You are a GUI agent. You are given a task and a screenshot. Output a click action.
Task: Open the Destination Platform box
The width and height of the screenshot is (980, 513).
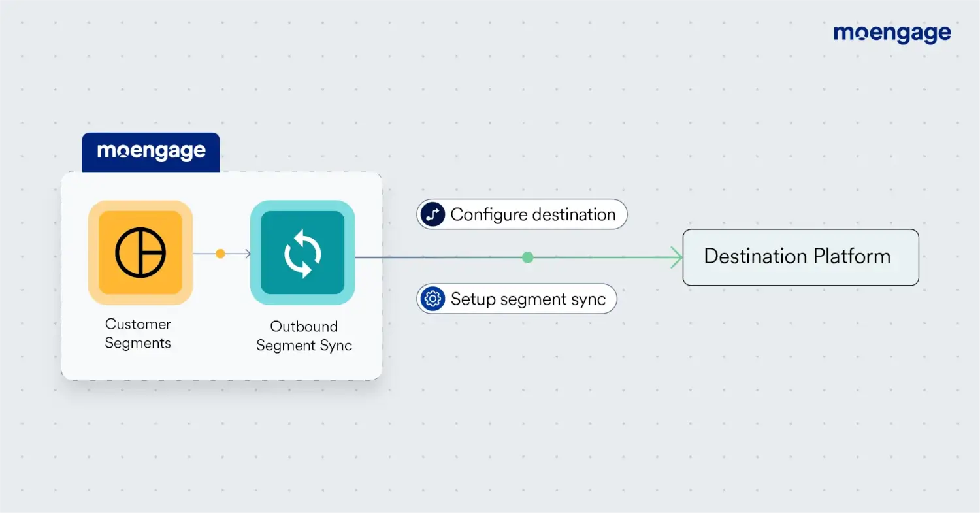tap(801, 257)
